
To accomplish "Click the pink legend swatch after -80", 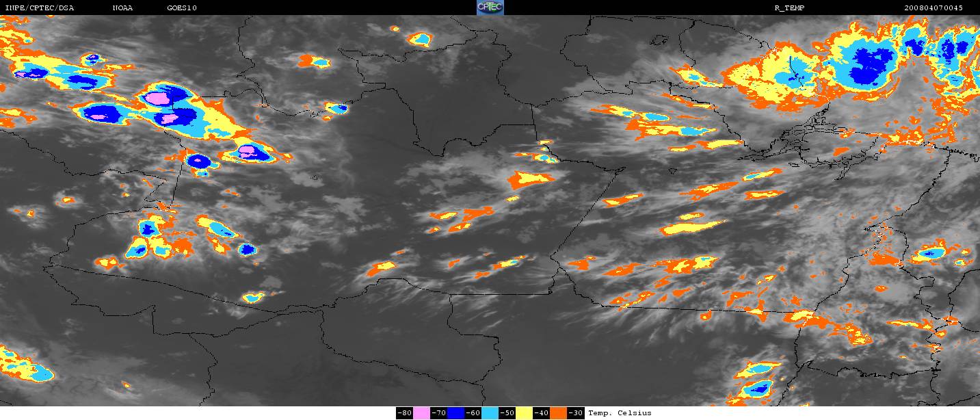I will [x=422, y=413].
